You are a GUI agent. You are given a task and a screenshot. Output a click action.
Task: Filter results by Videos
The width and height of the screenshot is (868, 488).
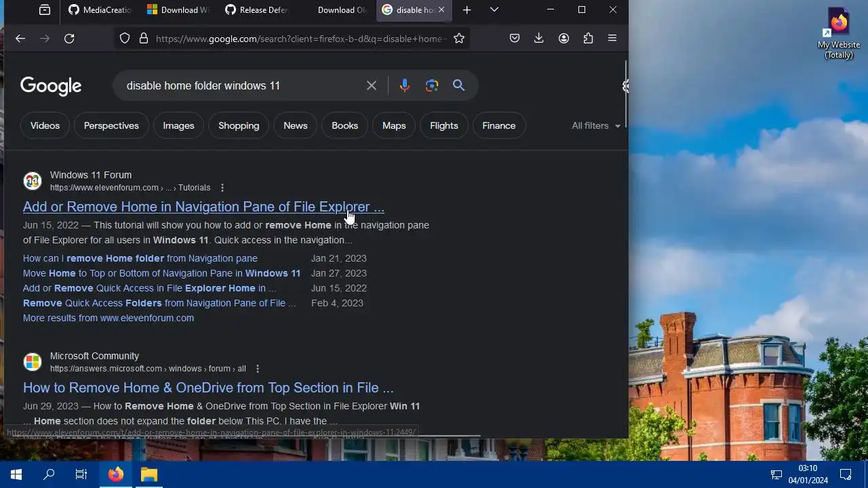pyautogui.click(x=45, y=125)
